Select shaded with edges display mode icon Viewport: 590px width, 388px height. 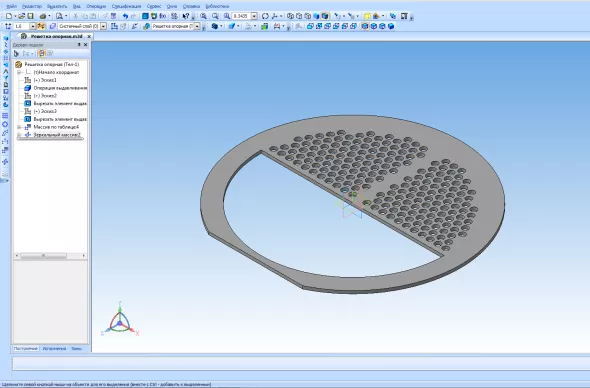pyautogui.click(x=325, y=16)
